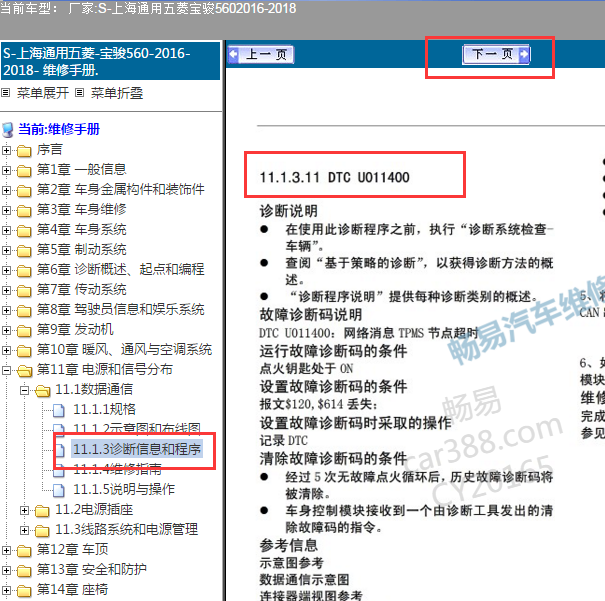Image resolution: width=605 pixels, height=601 pixels.
Task: Open 11.1.1规格 page
Action: [105, 409]
